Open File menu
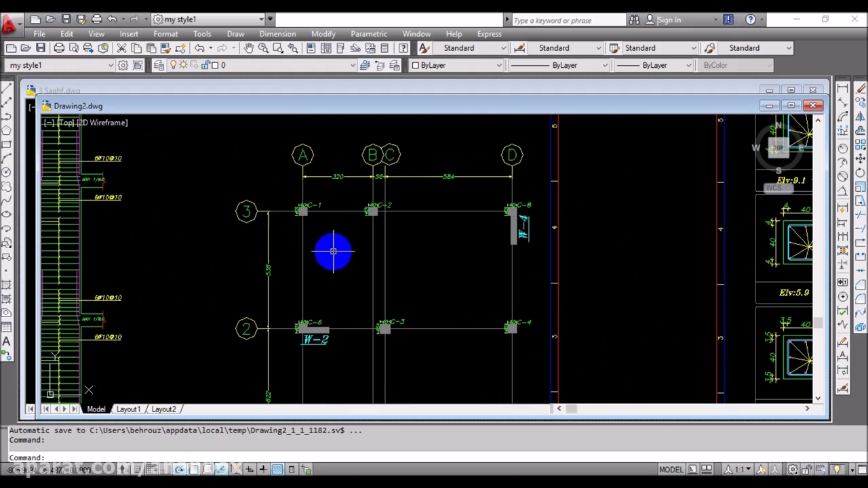Image resolution: width=868 pixels, height=488 pixels. 39,34
